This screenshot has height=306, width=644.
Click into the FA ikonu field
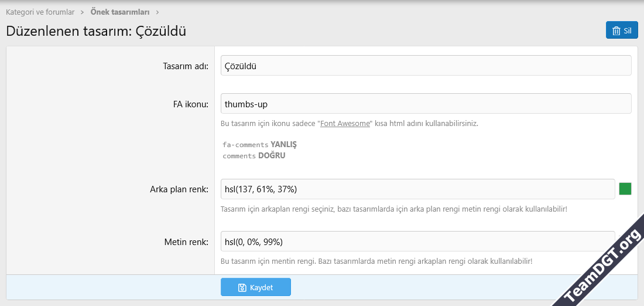point(426,104)
